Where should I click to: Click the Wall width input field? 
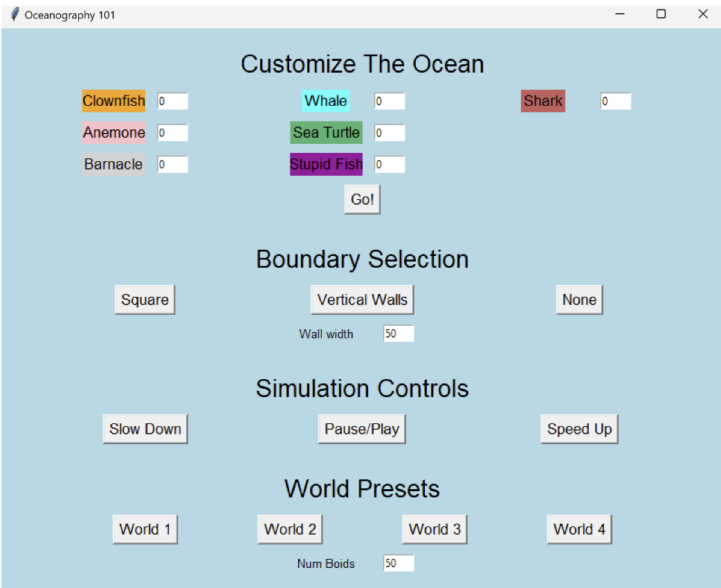[399, 333]
